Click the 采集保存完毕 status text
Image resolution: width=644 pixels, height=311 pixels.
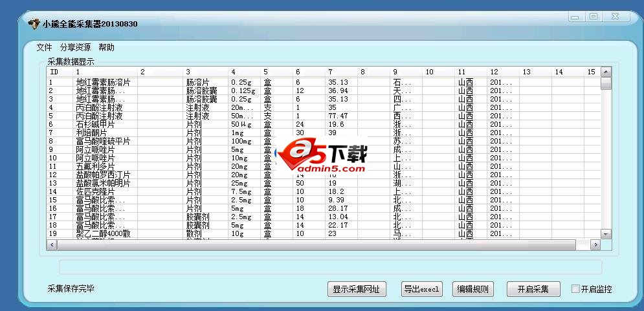click(71, 288)
